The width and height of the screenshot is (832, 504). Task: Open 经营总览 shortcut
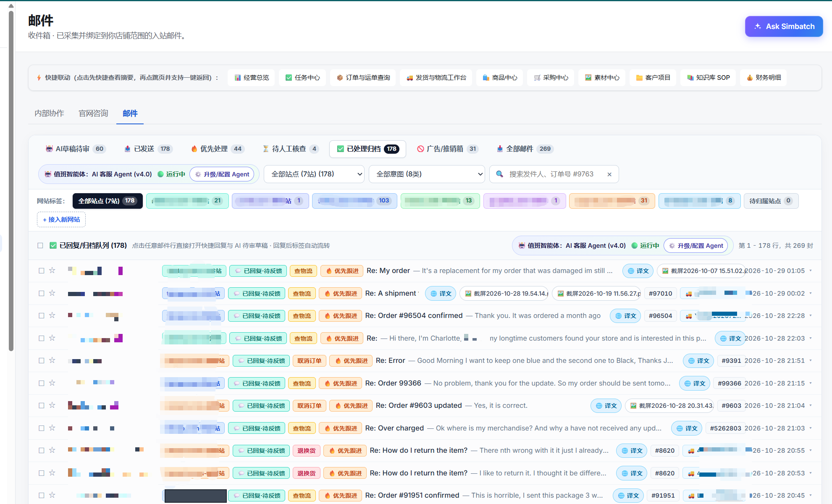pos(252,78)
